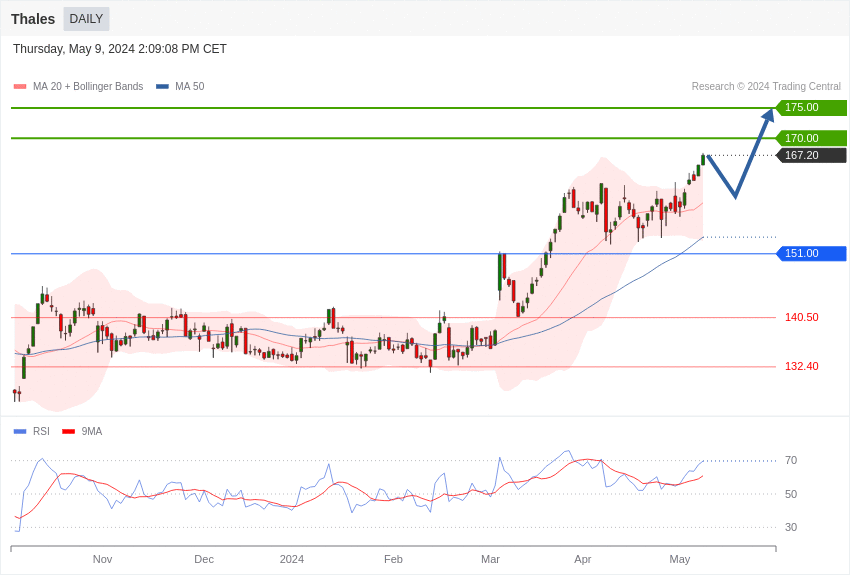The height and width of the screenshot is (576, 850).
Task: Click the red 132.40 support label
Action: (x=801, y=366)
